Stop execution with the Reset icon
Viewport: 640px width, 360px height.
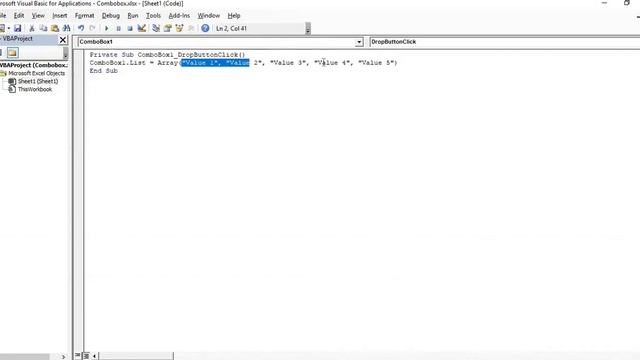point(130,28)
